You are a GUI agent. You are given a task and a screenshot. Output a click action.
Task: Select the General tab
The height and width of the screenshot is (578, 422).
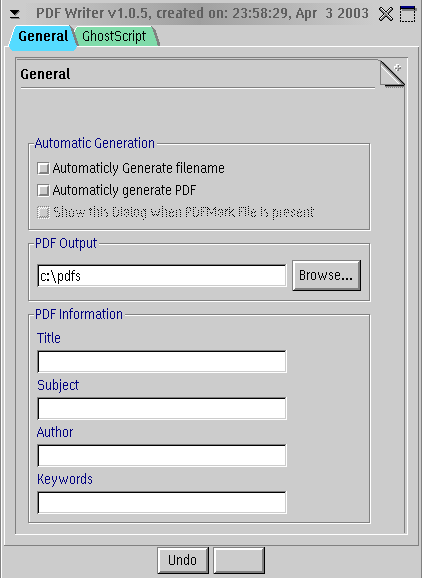43,36
